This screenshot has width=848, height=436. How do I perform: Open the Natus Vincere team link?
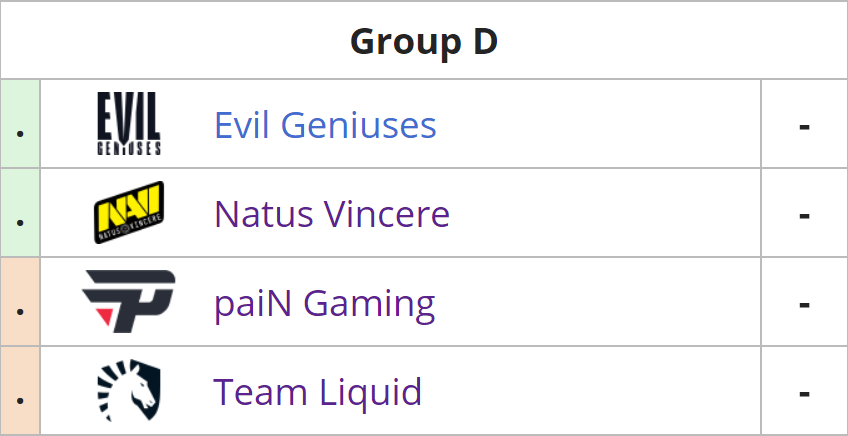[332, 214]
